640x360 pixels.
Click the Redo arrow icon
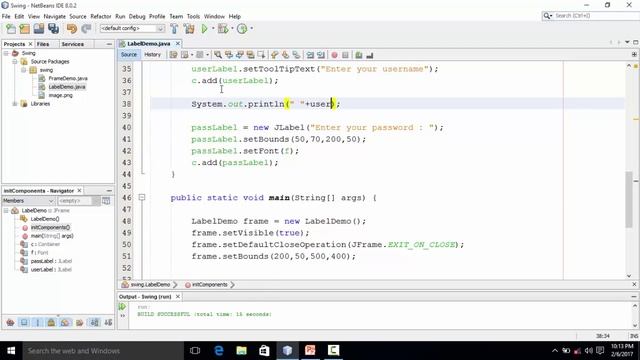(86, 29)
